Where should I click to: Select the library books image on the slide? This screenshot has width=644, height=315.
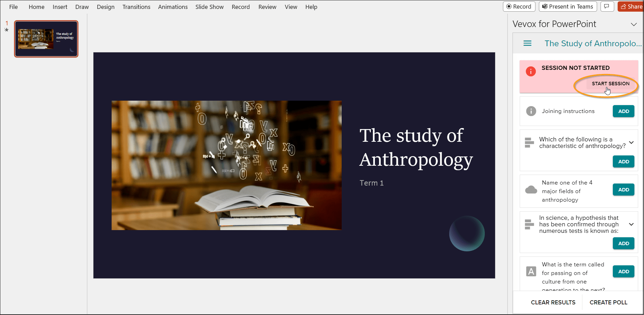[x=226, y=165]
